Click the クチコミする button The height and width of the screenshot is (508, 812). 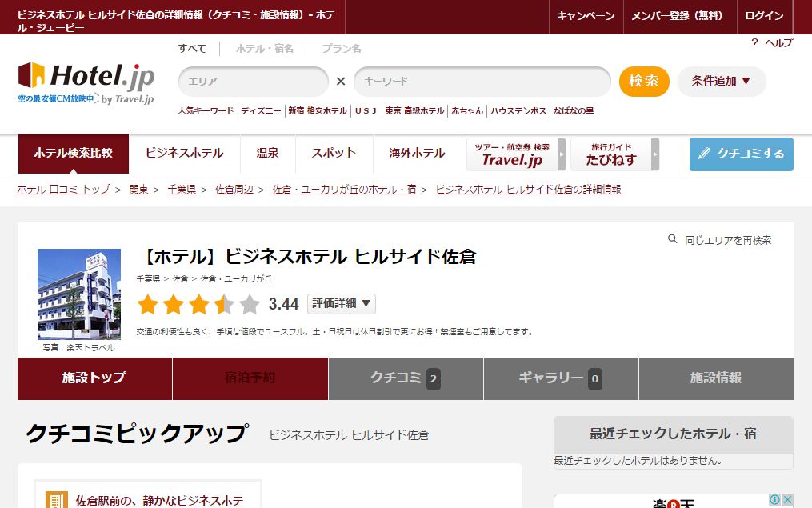click(741, 154)
